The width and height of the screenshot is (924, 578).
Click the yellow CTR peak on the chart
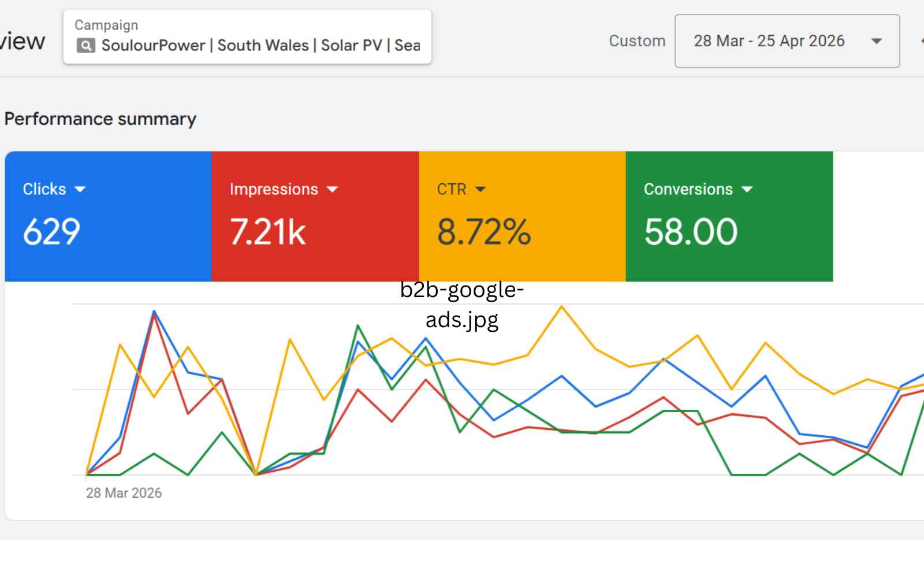(561, 307)
